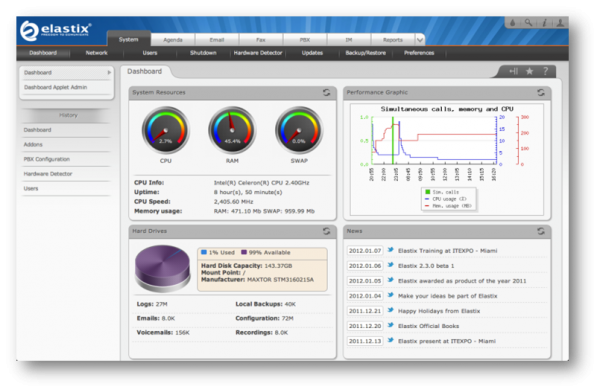
Task: Open Hardware Detector in the submenu bar
Action: coord(258,53)
